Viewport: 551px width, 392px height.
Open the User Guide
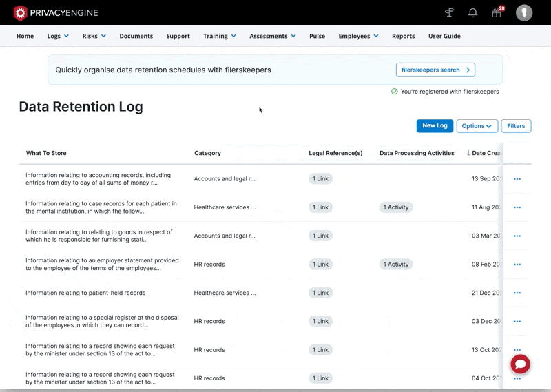point(444,36)
